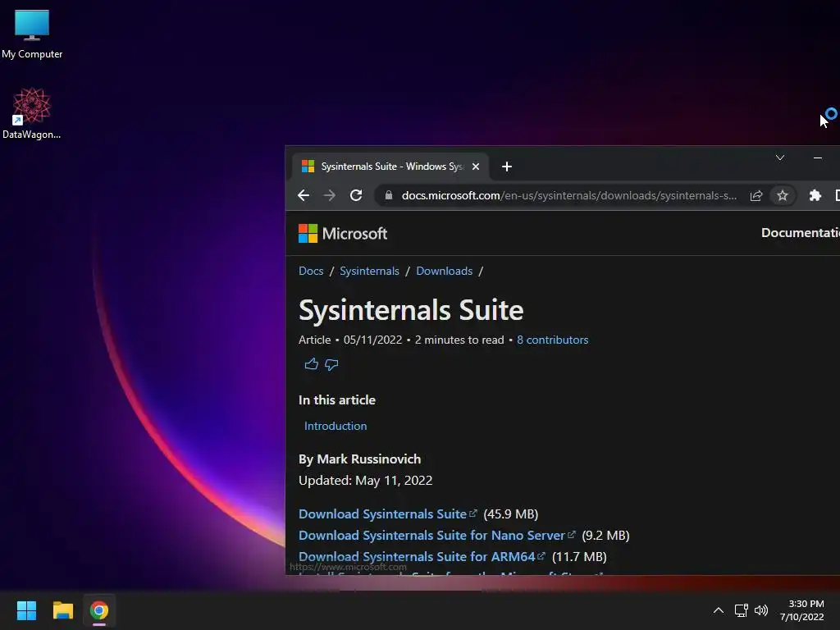This screenshot has height=630, width=840.
Task: Click Download Sysinternals Suite link
Action: 387,514
